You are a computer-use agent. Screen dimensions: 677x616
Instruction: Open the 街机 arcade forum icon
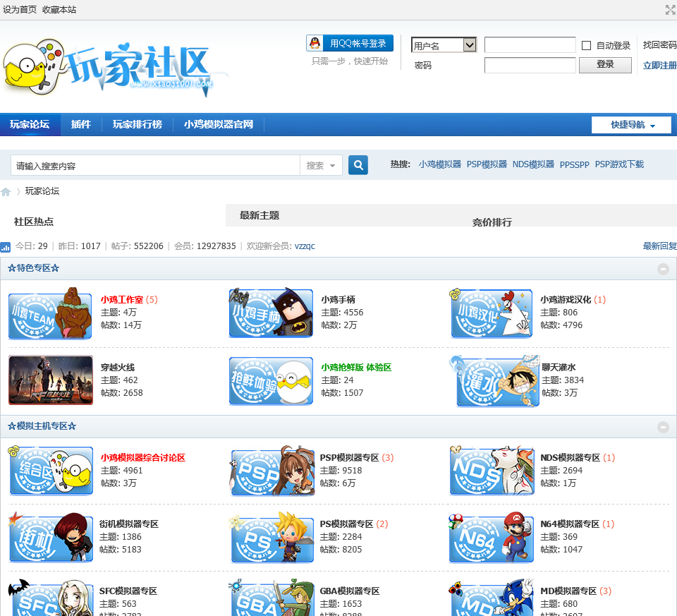(51, 537)
